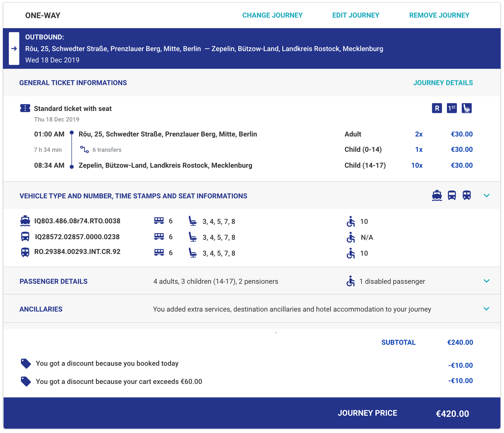Click the Child (0-14) €30.00 price
Screen dimensions: 504x433
462,150
